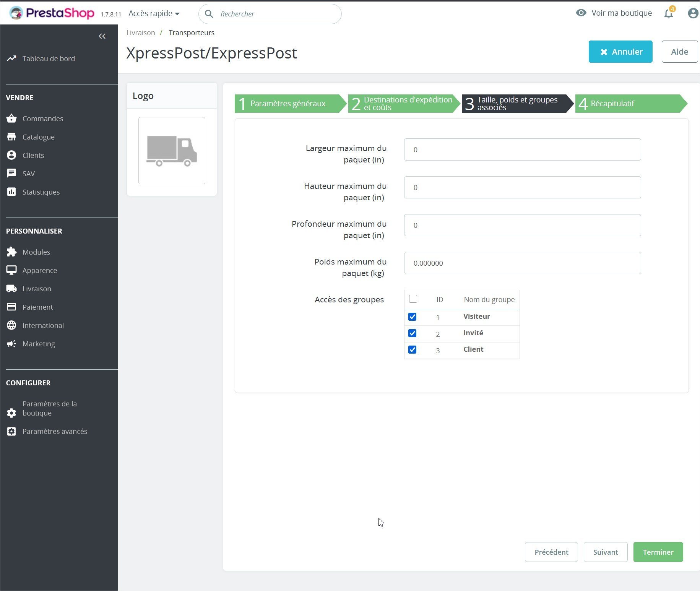Toggle the select-all groups checkbox
Viewport: 700px width, 591px height.
click(x=413, y=299)
